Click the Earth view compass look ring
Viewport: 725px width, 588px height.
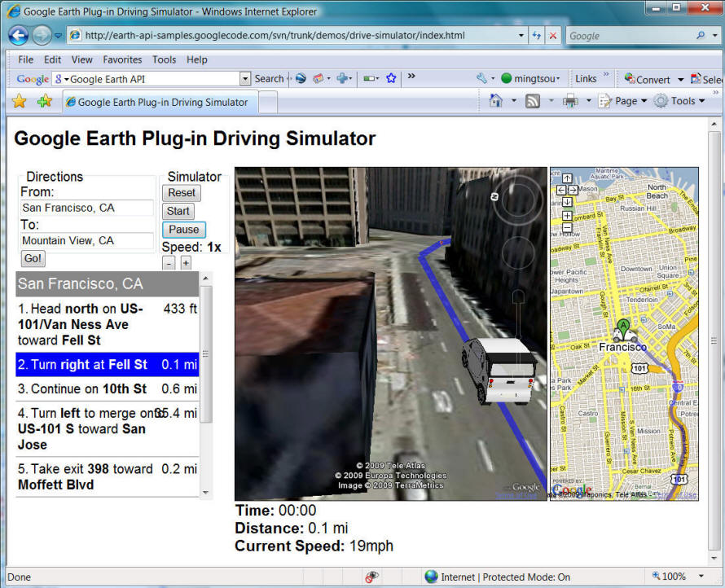coord(518,201)
